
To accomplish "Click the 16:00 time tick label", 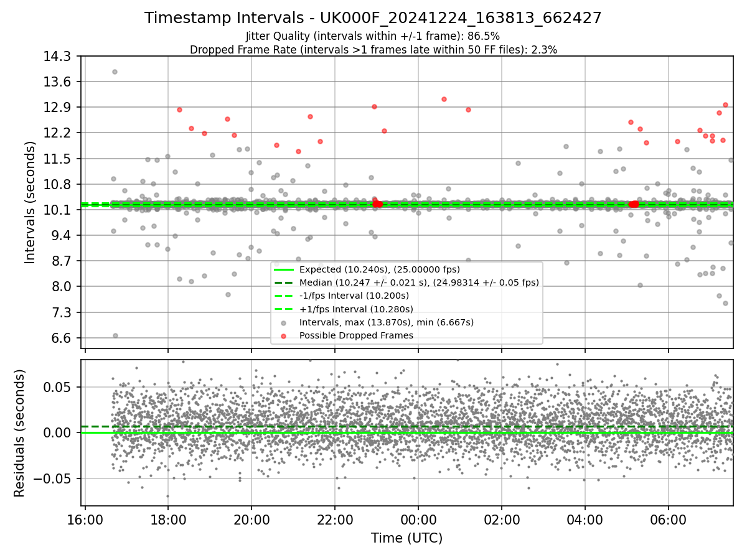I will 85,519.
